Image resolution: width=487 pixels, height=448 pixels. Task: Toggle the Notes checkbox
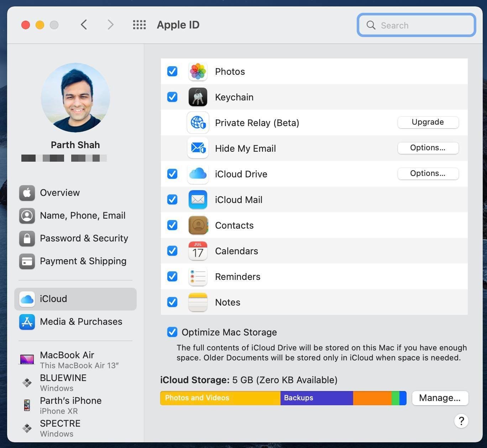[x=172, y=302]
